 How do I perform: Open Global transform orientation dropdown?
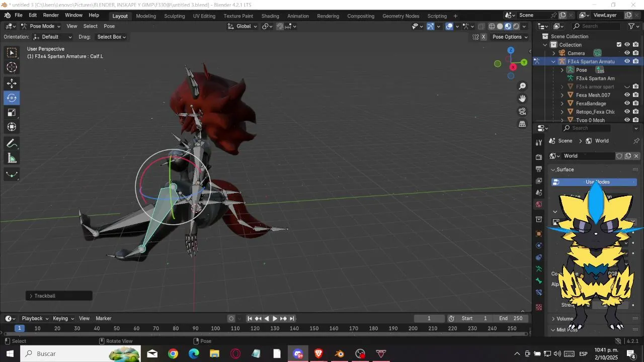point(243,26)
